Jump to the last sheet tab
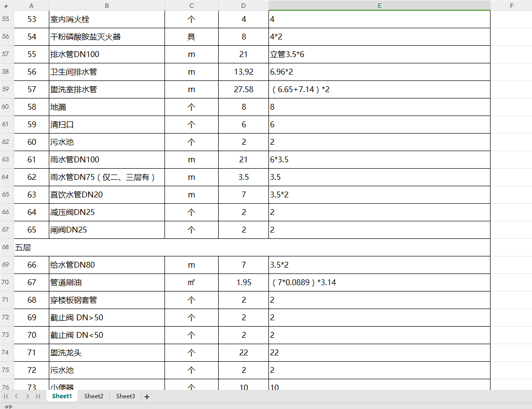The width and height of the screenshot is (532, 409). tap(38, 396)
